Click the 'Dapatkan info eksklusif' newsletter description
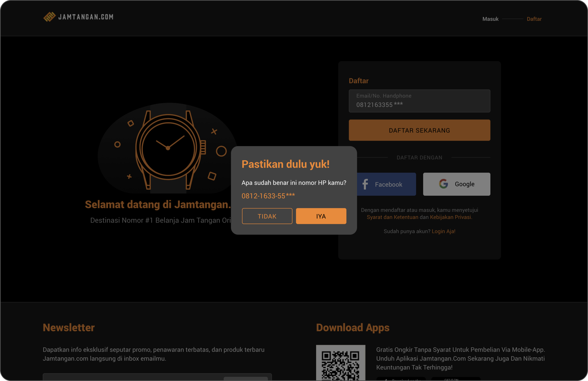This screenshot has width=588, height=381. point(154,354)
